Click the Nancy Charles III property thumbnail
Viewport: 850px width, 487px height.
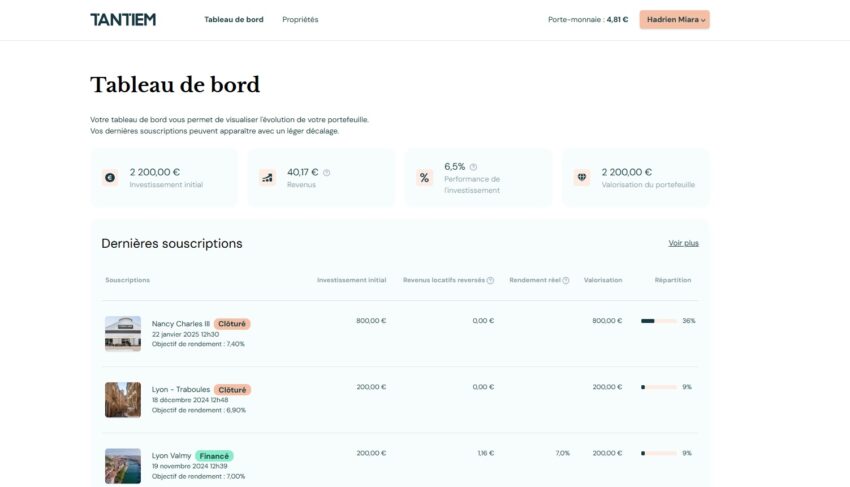click(123, 334)
